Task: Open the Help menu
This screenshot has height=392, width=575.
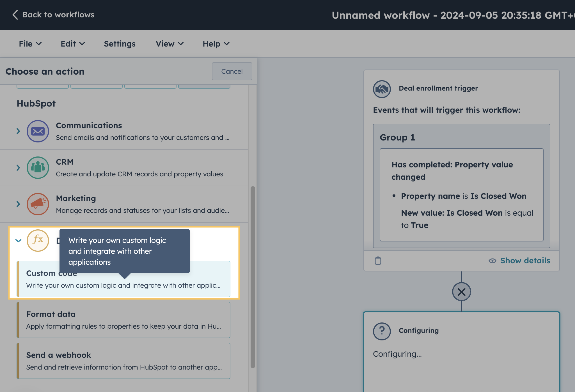Action: (x=216, y=44)
